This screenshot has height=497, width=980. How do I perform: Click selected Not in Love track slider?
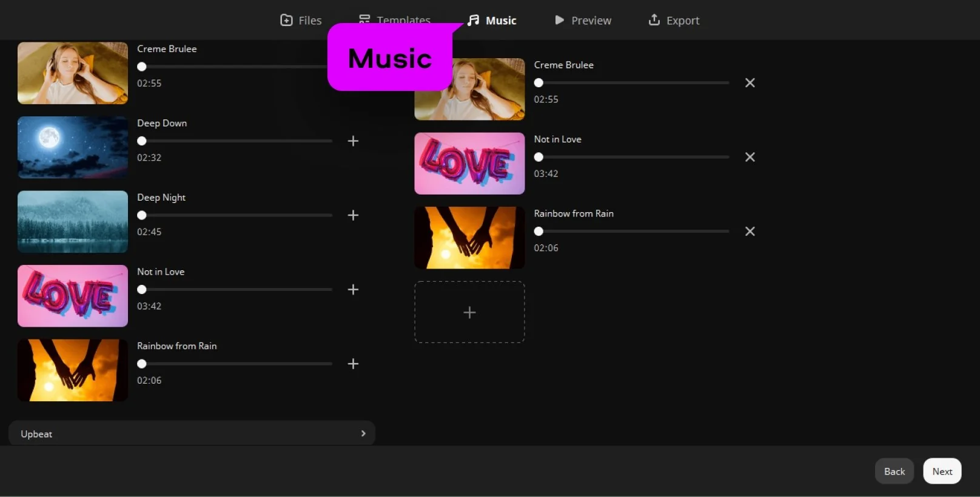pyautogui.click(x=633, y=157)
